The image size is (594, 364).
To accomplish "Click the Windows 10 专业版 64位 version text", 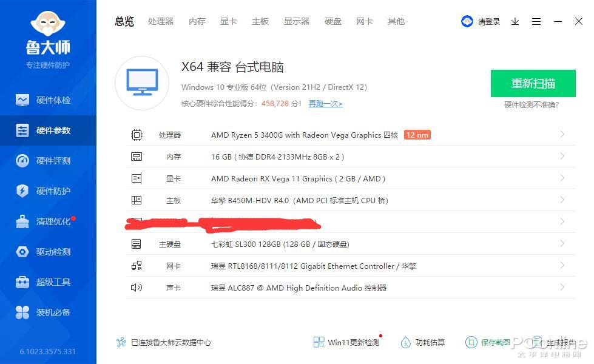I will 274,87.
